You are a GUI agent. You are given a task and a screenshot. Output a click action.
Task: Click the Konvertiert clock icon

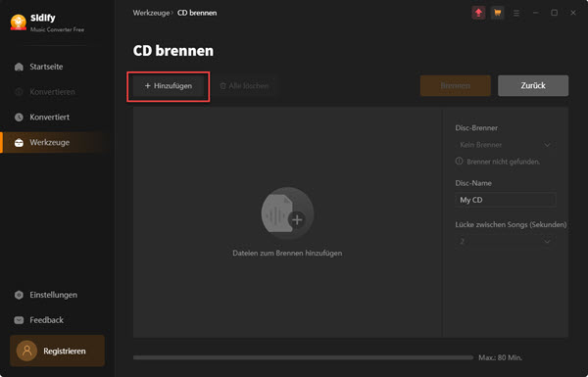19,118
